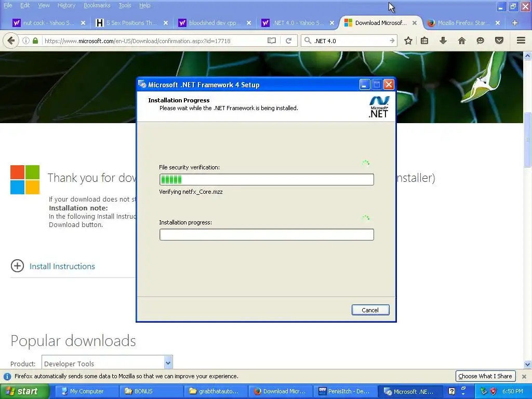This screenshot has width=532, height=399.
Task: Click the plus circle beside Install Instructions
Action: 17,265
